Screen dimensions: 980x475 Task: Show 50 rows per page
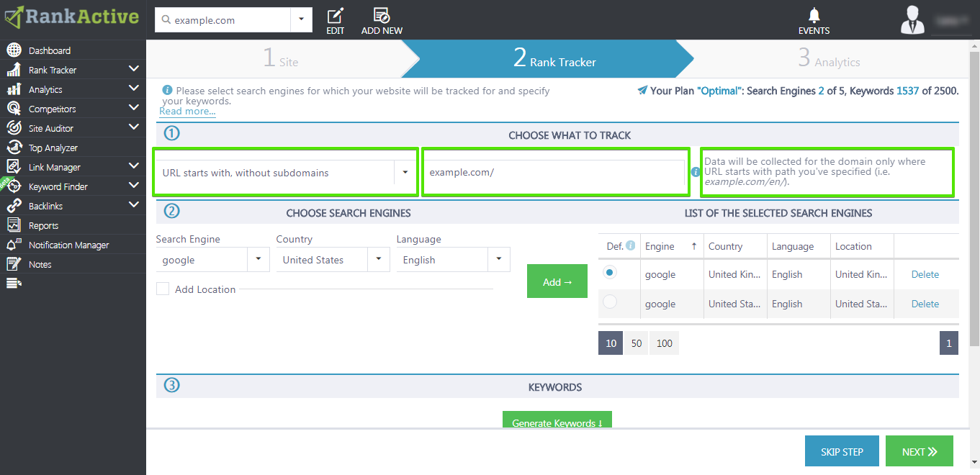coord(636,343)
